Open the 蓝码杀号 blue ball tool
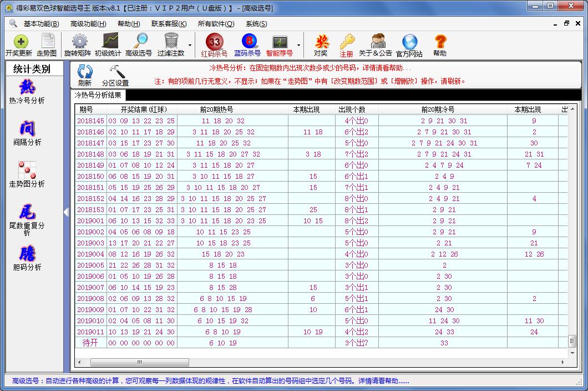 point(247,45)
